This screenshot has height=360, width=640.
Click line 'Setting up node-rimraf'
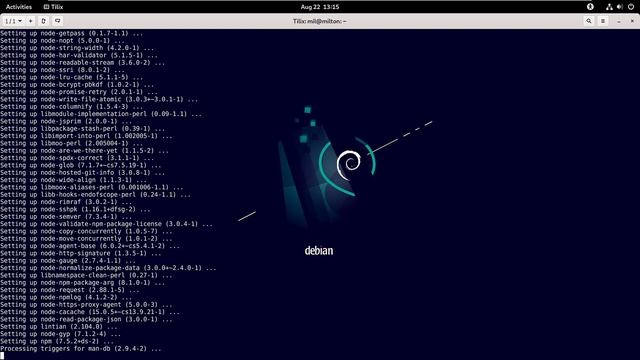click(66, 202)
